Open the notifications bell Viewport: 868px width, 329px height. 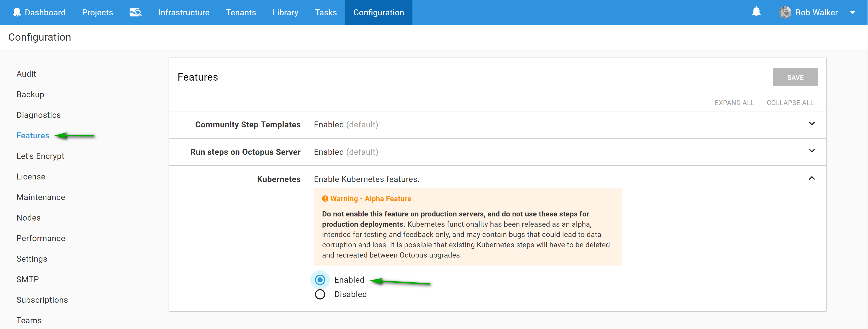(x=756, y=12)
